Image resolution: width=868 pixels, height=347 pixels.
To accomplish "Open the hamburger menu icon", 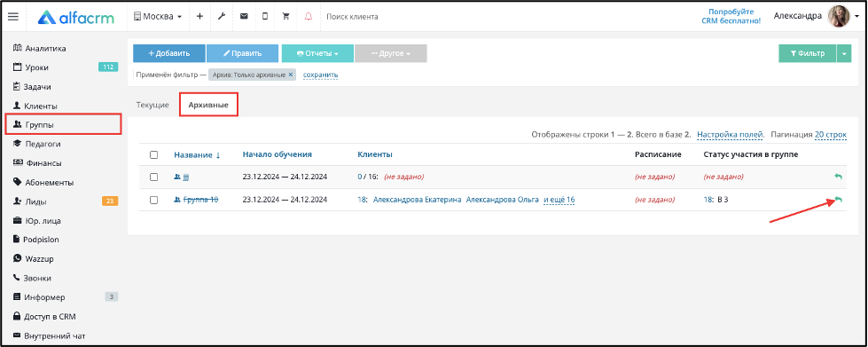I will 12,17.
